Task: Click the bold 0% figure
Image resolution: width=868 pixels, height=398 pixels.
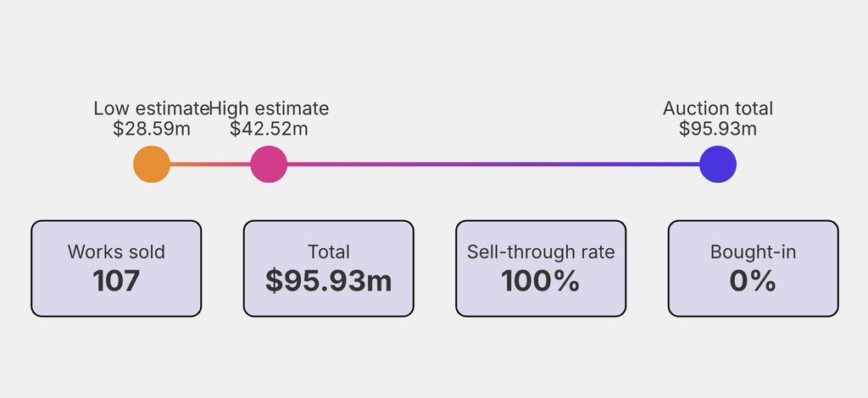Action: point(753,280)
